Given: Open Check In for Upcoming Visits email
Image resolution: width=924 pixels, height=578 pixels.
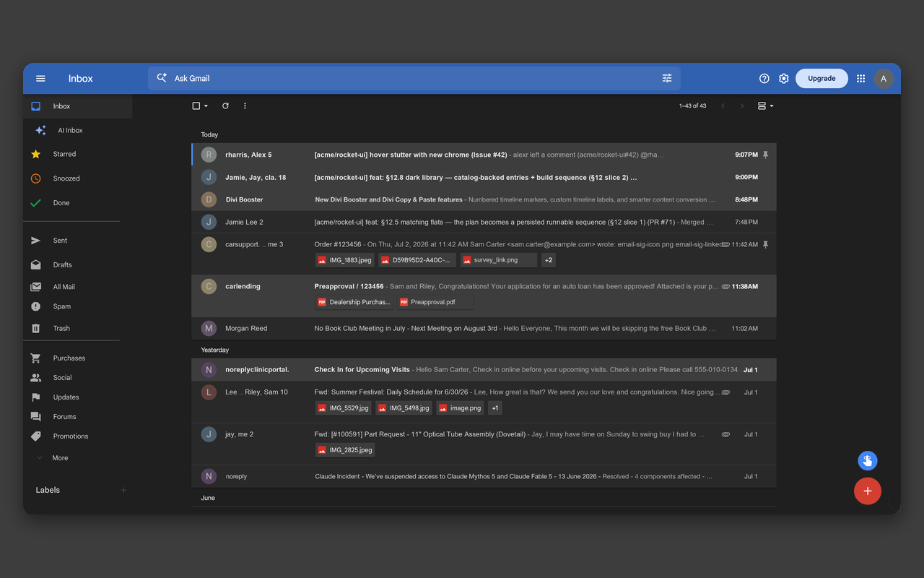Looking at the screenshot, I should tap(484, 369).
